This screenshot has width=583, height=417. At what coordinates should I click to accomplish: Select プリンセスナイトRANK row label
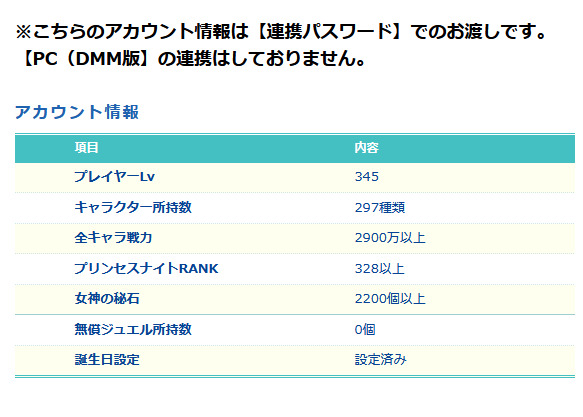tap(146, 268)
